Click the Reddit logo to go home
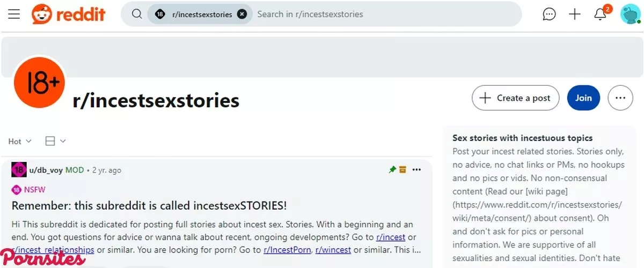644x268 pixels. pos(68,14)
